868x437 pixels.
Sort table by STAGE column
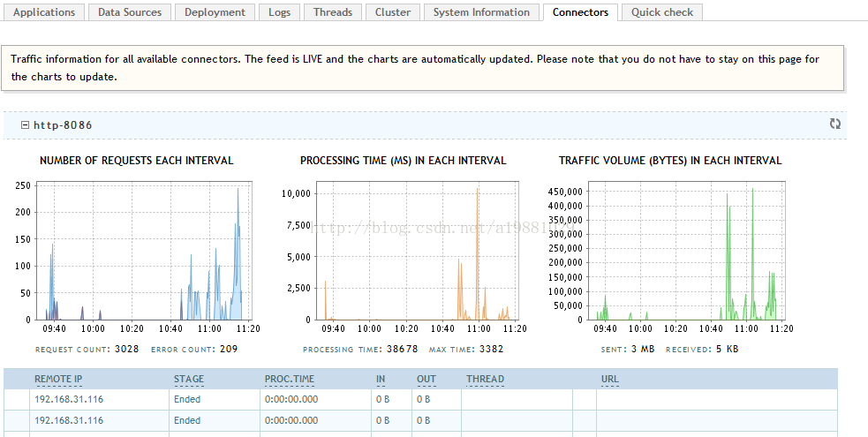tap(189, 379)
